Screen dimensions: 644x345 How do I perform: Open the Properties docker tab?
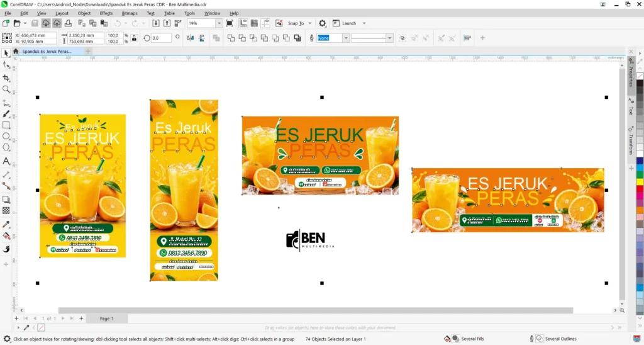pos(631,76)
